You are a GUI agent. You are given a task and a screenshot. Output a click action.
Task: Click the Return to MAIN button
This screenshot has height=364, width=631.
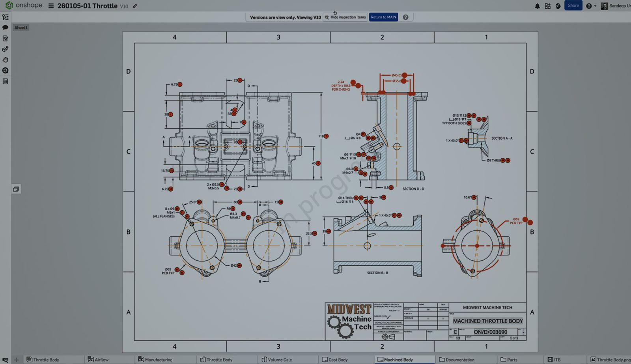[x=383, y=17]
